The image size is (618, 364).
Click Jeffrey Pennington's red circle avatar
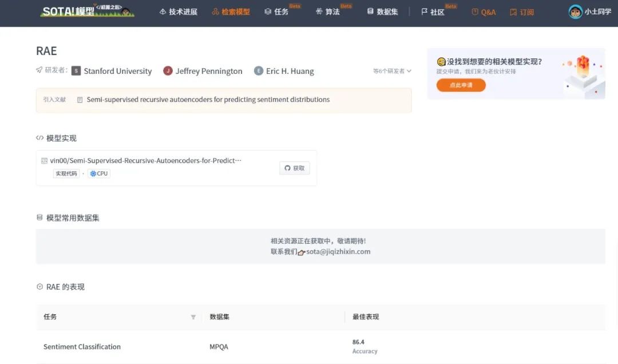pos(168,71)
